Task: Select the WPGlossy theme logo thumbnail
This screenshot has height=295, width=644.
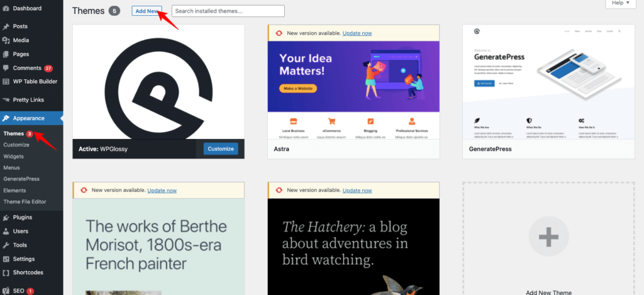Action: coord(158,82)
